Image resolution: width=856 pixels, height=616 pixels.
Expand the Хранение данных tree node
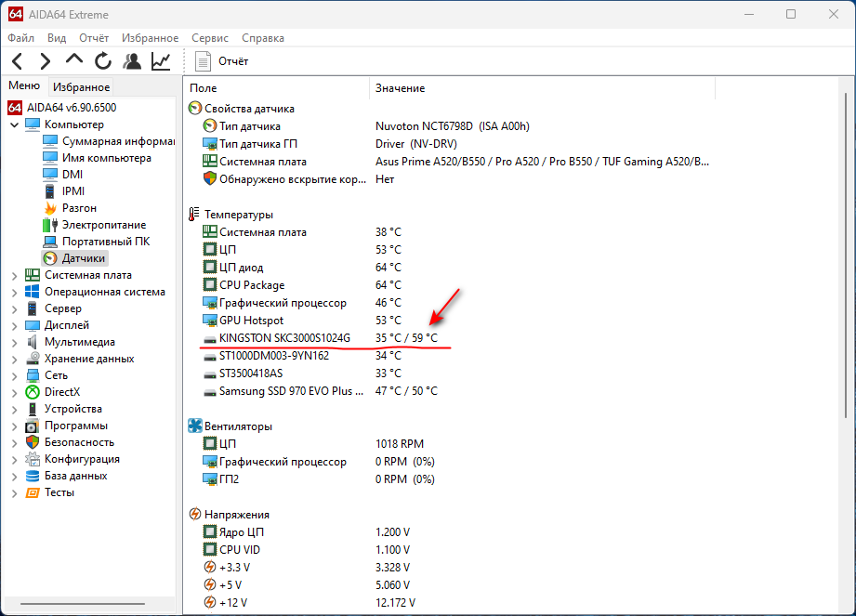click(x=14, y=359)
